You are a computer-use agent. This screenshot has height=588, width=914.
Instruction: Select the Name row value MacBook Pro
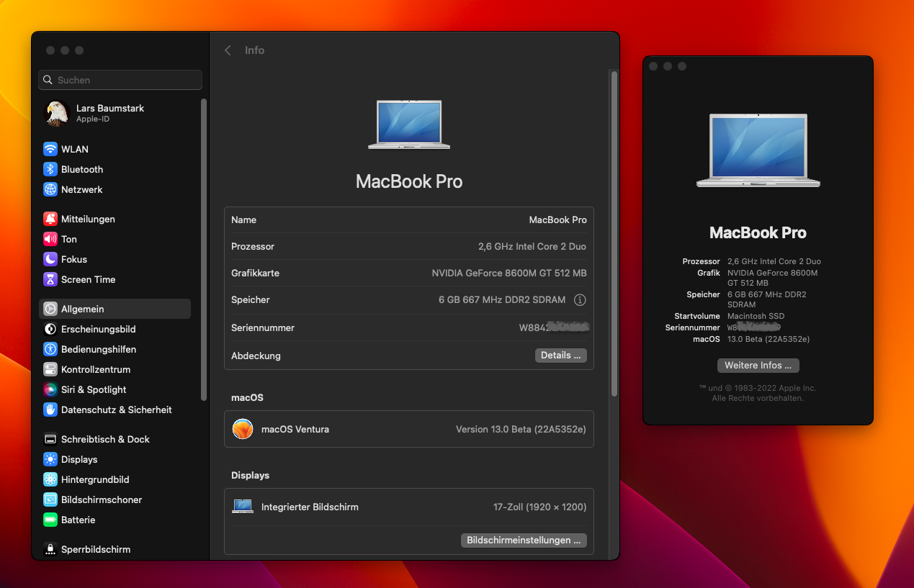click(557, 220)
